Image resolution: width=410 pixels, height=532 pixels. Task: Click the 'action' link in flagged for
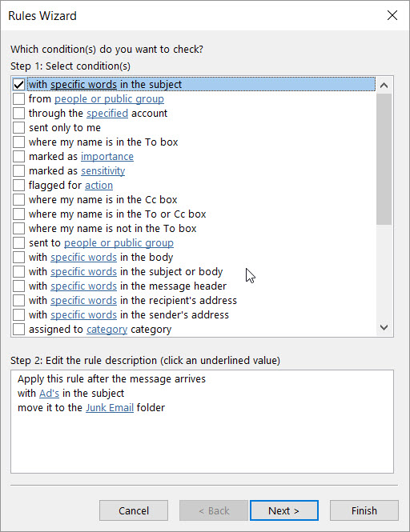98,186
